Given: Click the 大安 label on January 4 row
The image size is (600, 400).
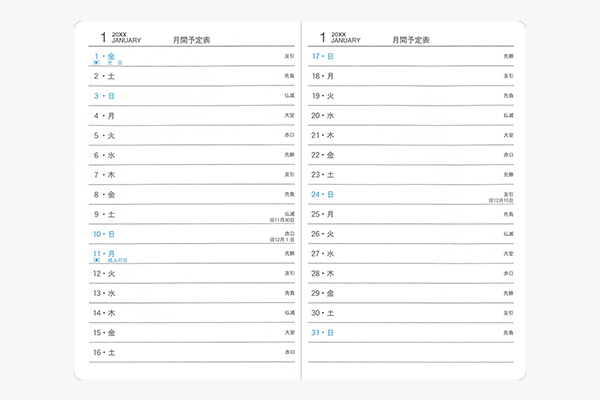Looking at the screenshot, I should [x=289, y=116].
